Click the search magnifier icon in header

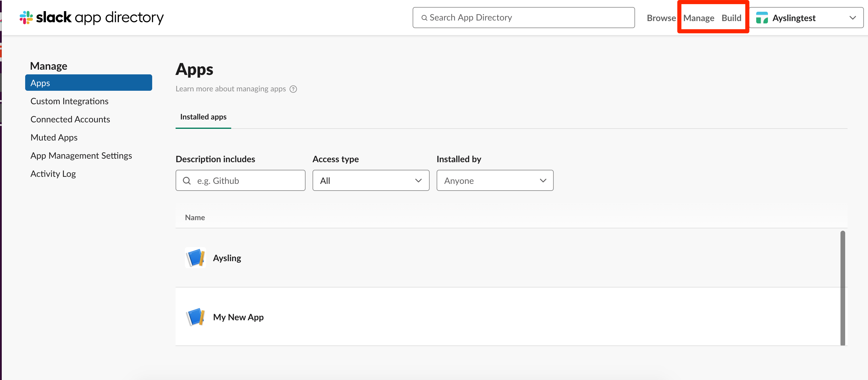coord(424,18)
